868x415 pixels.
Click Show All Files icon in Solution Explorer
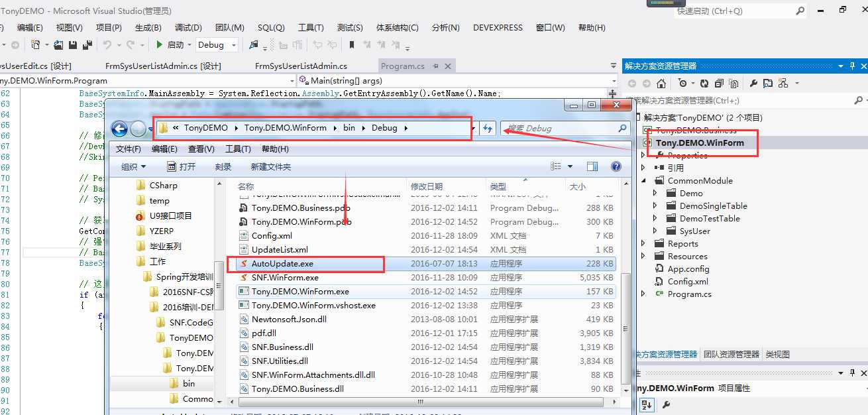[734, 84]
